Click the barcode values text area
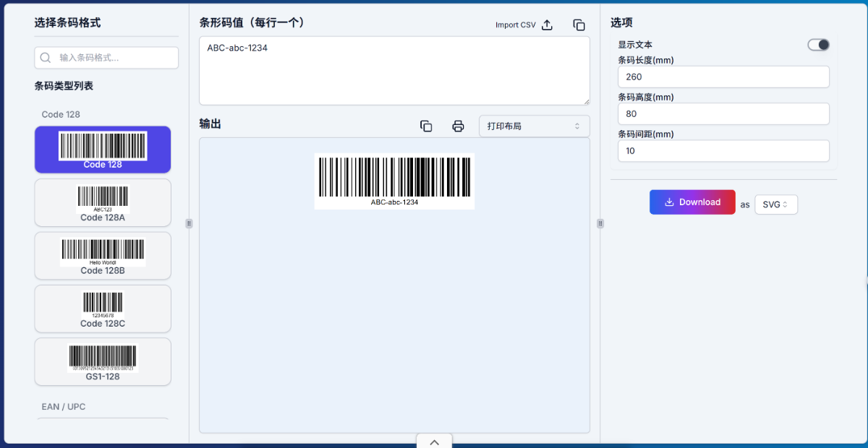This screenshot has width=868, height=448. click(394, 71)
